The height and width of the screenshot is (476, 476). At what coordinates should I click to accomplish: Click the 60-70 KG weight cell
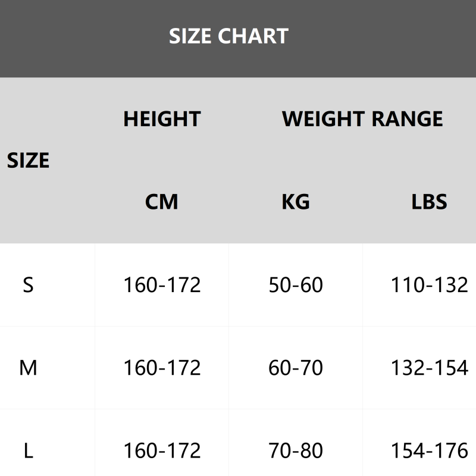pos(296,368)
